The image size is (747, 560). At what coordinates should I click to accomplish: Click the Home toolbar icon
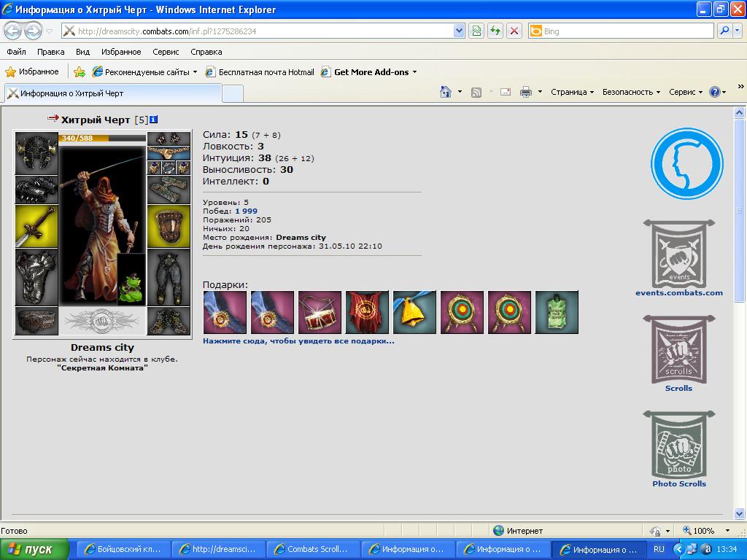[x=446, y=92]
